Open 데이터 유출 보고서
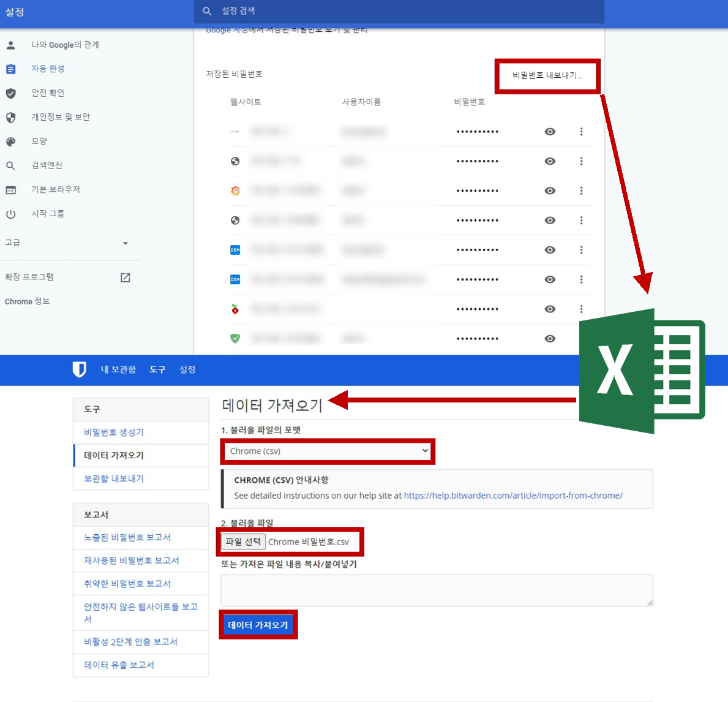Viewport: 728px width, 702px height. tap(141, 665)
